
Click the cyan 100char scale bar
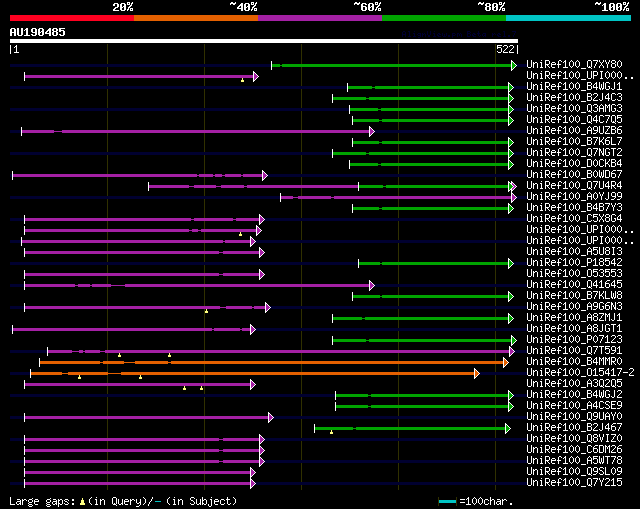coord(447,501)
